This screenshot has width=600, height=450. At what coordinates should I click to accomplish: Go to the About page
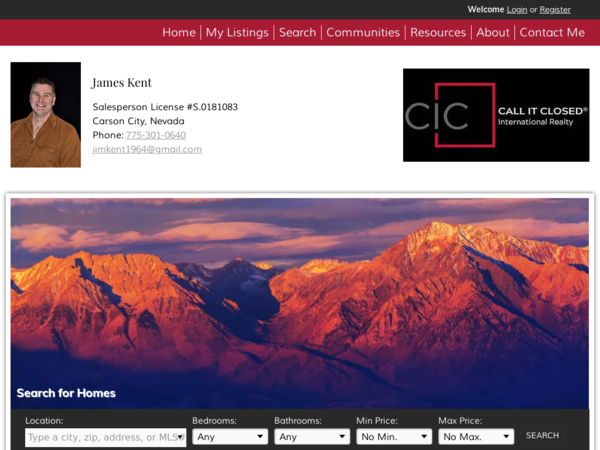coord(492,33)
